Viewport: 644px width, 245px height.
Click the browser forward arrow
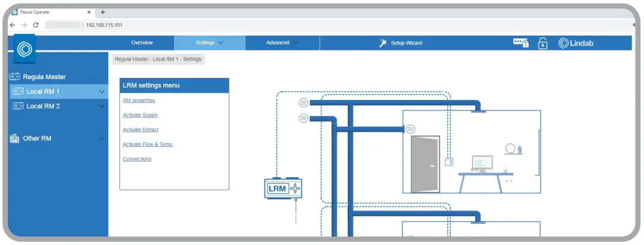coord(24,25)
